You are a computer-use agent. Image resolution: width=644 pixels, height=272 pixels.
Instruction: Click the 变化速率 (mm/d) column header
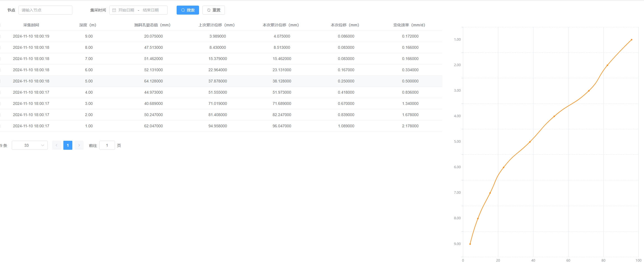[409, 25]
